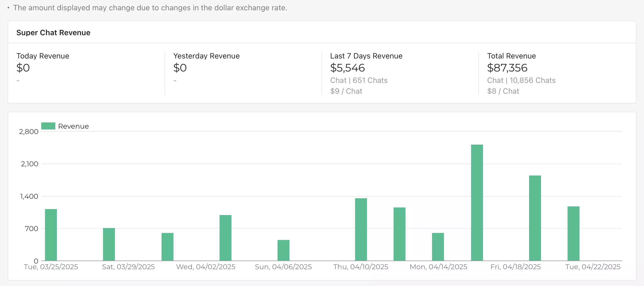
Task: Select the Super Chat Revenue heading
Action: (x=53, y=32)
